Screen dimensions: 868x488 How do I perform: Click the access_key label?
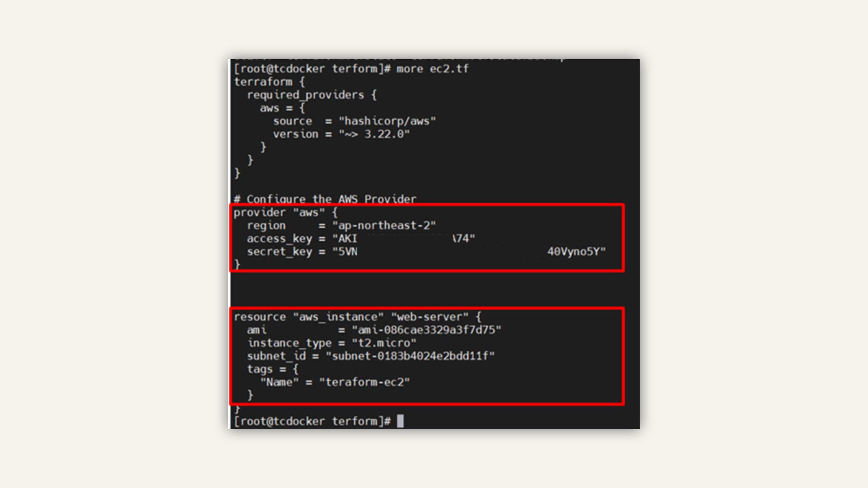[x=279, y=239]
